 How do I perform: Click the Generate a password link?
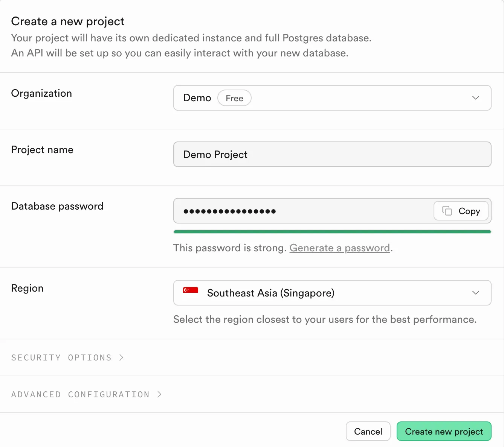[x=339, y=248]
